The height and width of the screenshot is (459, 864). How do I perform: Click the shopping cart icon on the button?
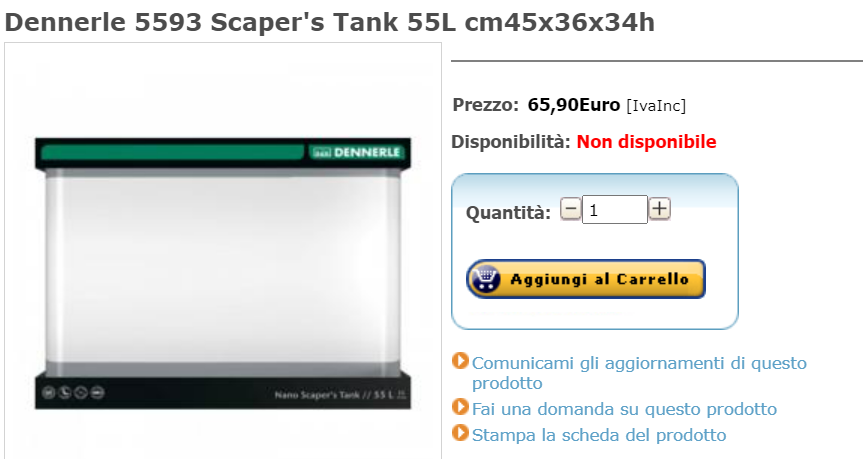tap(485, 279)
